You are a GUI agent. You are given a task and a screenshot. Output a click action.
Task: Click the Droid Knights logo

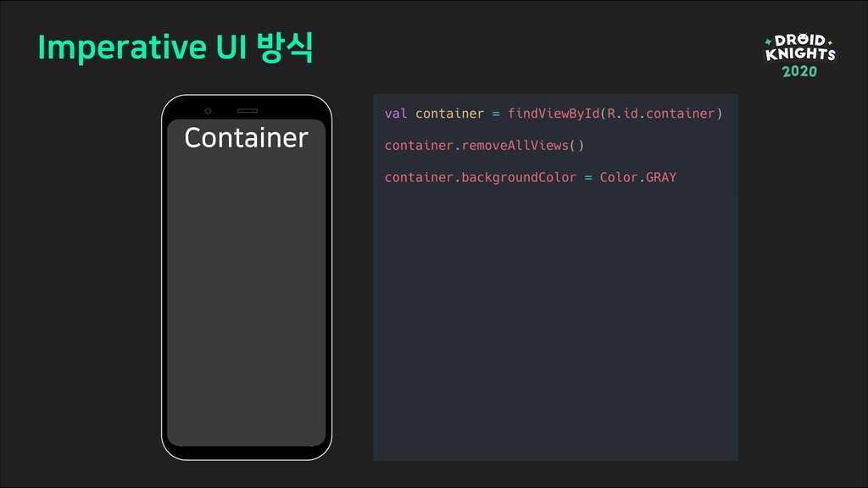pyautogui.click(x=799, y=56)
